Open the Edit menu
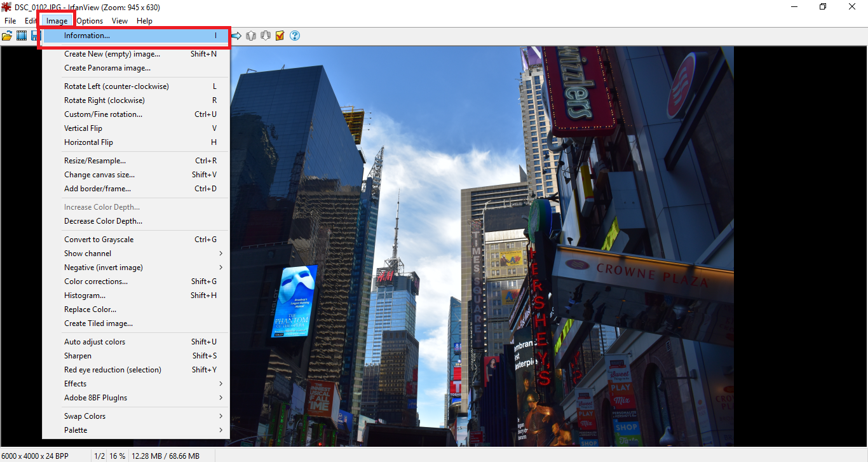The image size is (868, 462). 31,21
